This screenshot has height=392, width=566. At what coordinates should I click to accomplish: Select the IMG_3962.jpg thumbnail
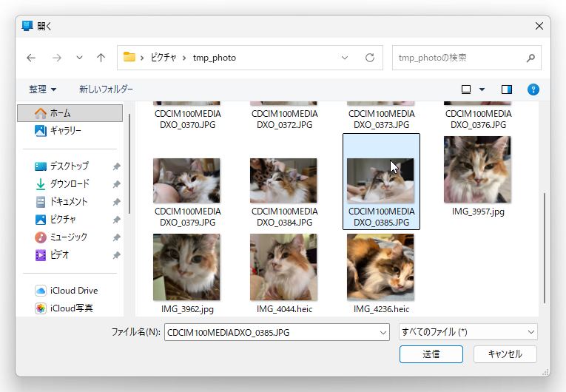186,267
